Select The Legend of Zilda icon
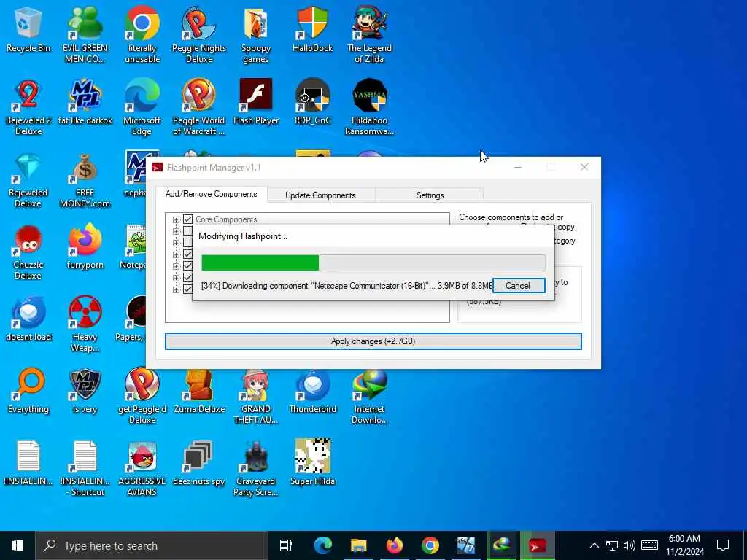Viewport: 747px width, 560px height. [369, 34]
